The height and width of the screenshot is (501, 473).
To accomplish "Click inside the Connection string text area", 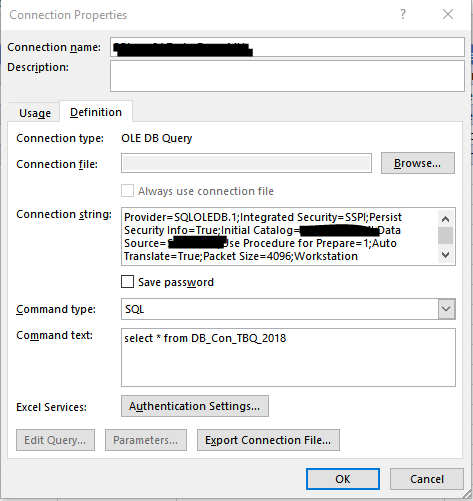I will click(x=280, y=236).
